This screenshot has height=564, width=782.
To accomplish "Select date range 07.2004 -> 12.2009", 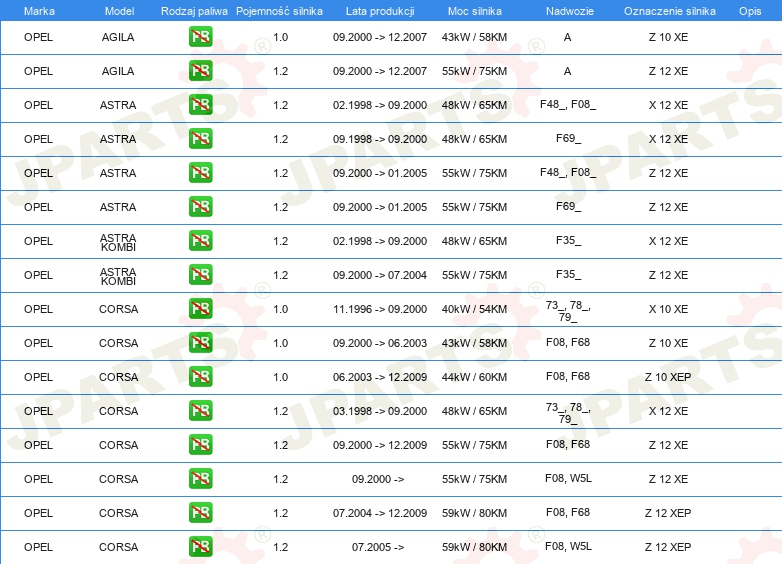I will pyautogui.click(x=380, y=513).
